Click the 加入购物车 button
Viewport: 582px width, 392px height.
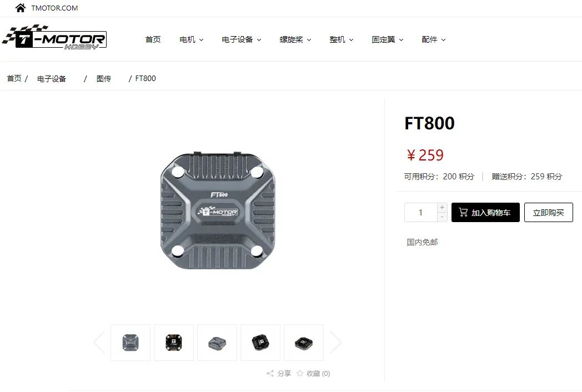coord(485,212)
